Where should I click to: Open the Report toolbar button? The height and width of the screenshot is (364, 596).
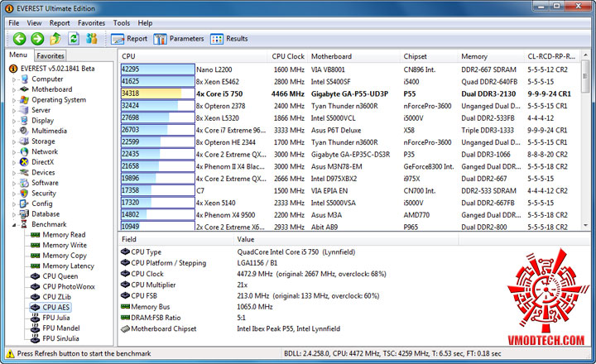[x=129, y=39]
